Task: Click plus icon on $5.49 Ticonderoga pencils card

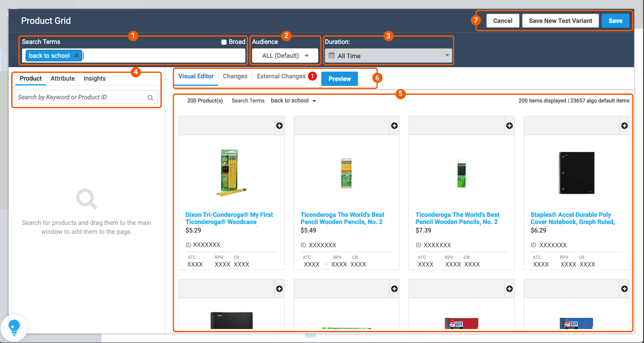Action: coord(394,126)
